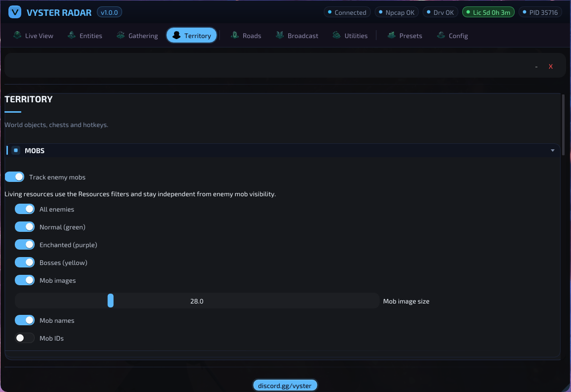Click the Utilities tab icon
The height and width of the screenshot is (392, 571).
click(x=337, y=35)
